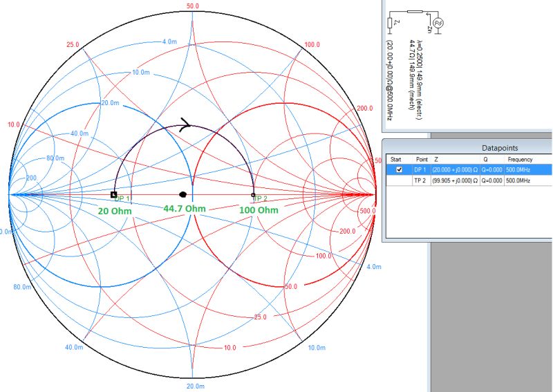Image resolution: width=553 pixels, height=392 pixels.
Task: Click the Zin label in schematic
Action: [429, 29]
